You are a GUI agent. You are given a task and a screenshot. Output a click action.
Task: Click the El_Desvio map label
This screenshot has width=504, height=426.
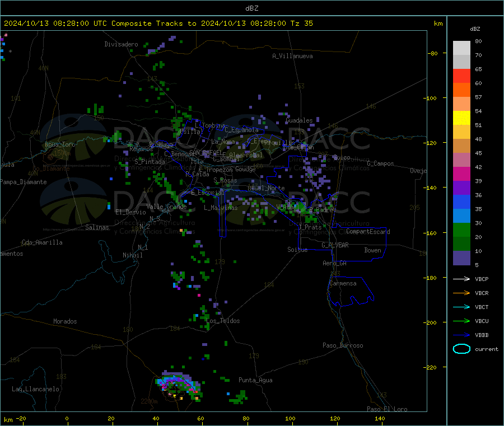(130, 212)
